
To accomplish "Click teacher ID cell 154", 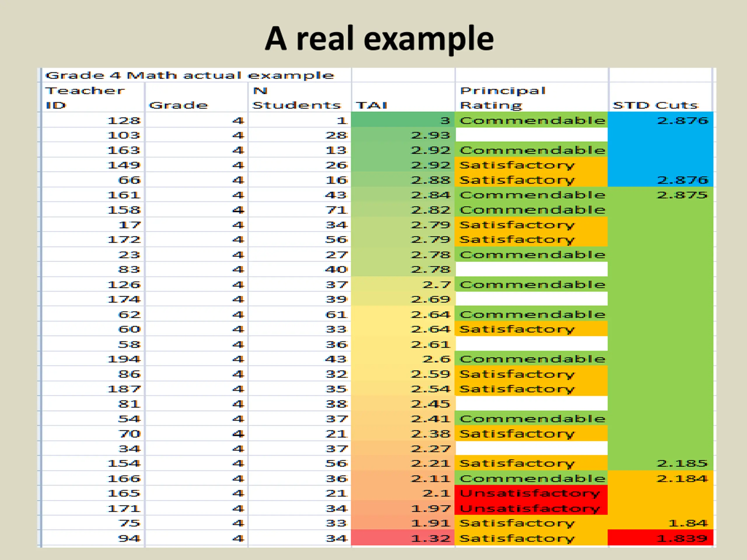I will click(93, 463).
